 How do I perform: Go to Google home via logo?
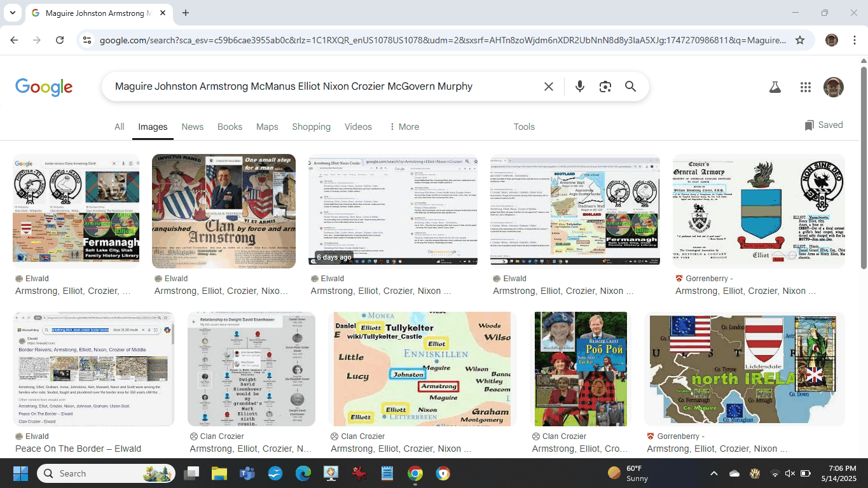[x=44, y=87]
